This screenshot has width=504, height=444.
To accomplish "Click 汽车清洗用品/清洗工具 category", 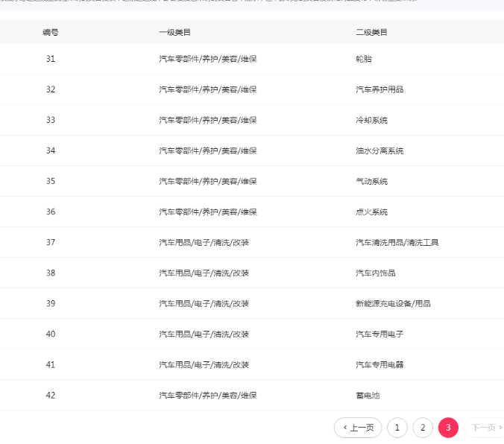I will [x=397, y=242].
